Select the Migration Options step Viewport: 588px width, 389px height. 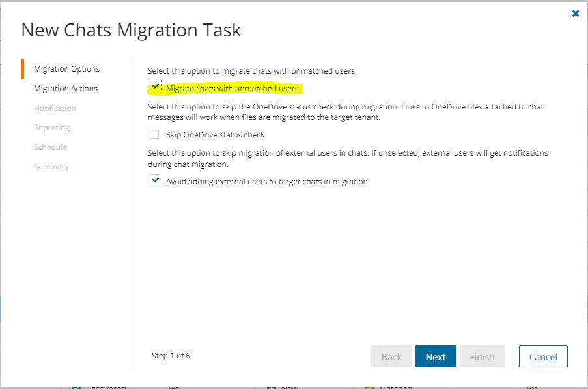coord(66,69)
